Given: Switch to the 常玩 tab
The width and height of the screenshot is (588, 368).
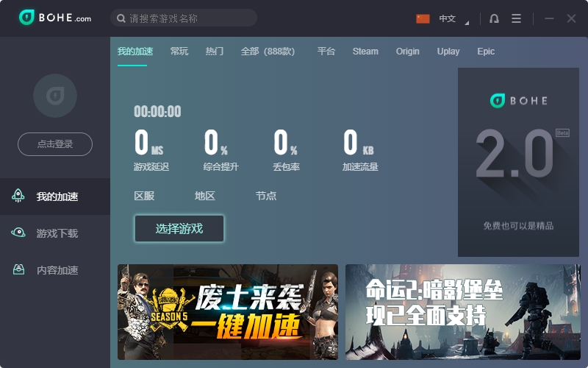Looking at the screenshot, I should (x=179, y=52).
